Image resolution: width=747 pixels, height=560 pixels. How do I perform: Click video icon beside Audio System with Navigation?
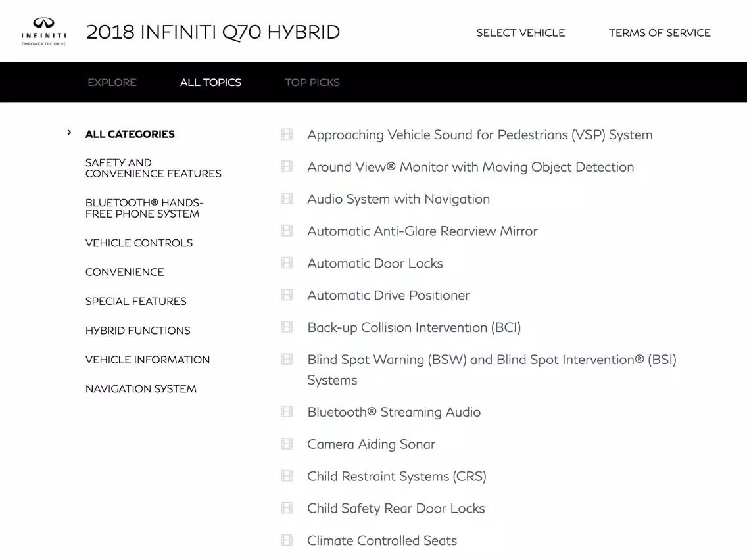click(x=287, y=198)
